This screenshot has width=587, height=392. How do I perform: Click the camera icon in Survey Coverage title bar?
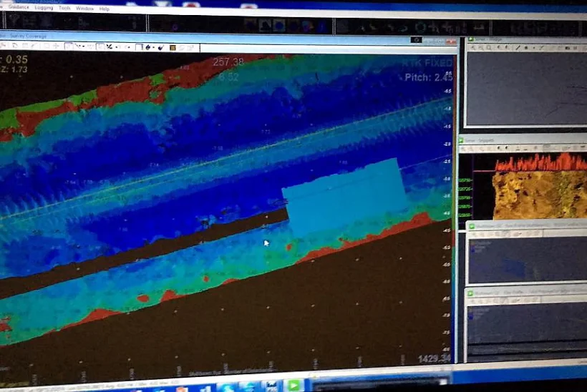pyautogui.click(x=417, y=41)
